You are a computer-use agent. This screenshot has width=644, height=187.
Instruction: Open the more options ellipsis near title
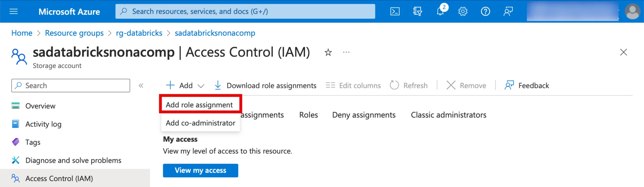pos(346,52)
